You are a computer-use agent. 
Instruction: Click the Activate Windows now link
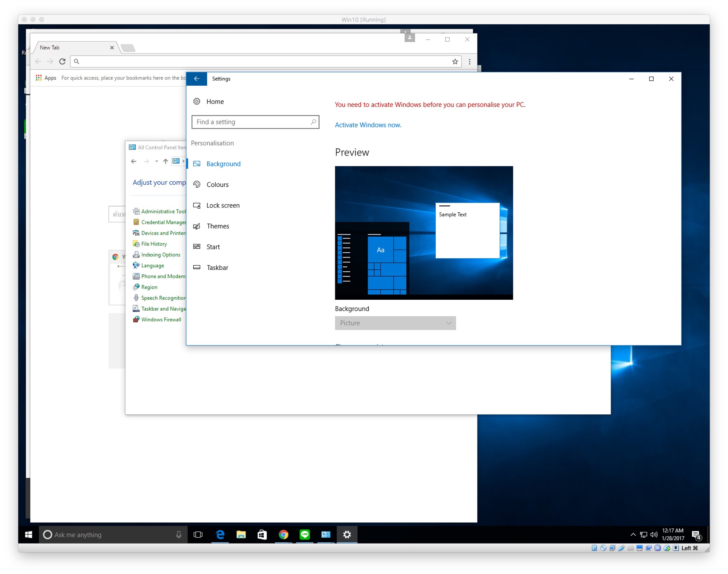click(x=368, y=125)
